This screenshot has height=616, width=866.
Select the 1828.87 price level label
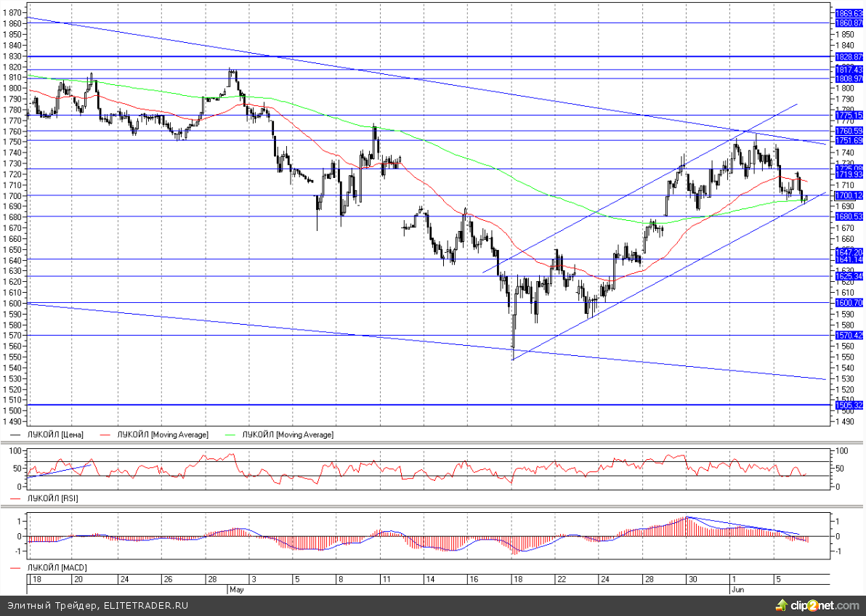[849, 56]
